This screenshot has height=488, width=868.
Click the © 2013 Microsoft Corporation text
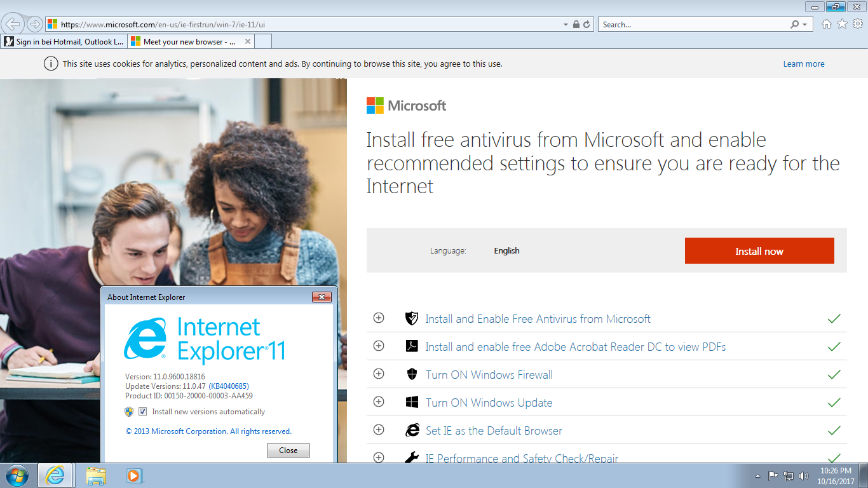(x=208, y=431)
